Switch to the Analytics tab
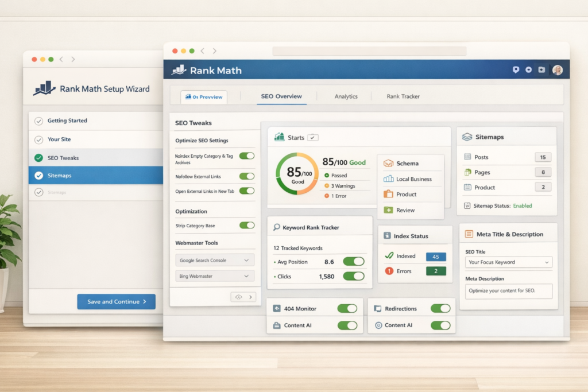Viewport: 588px width, 392px height. 347,96
